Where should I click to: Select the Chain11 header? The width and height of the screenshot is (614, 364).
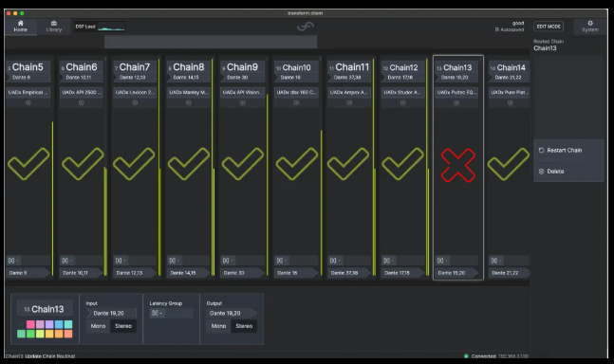349,71
